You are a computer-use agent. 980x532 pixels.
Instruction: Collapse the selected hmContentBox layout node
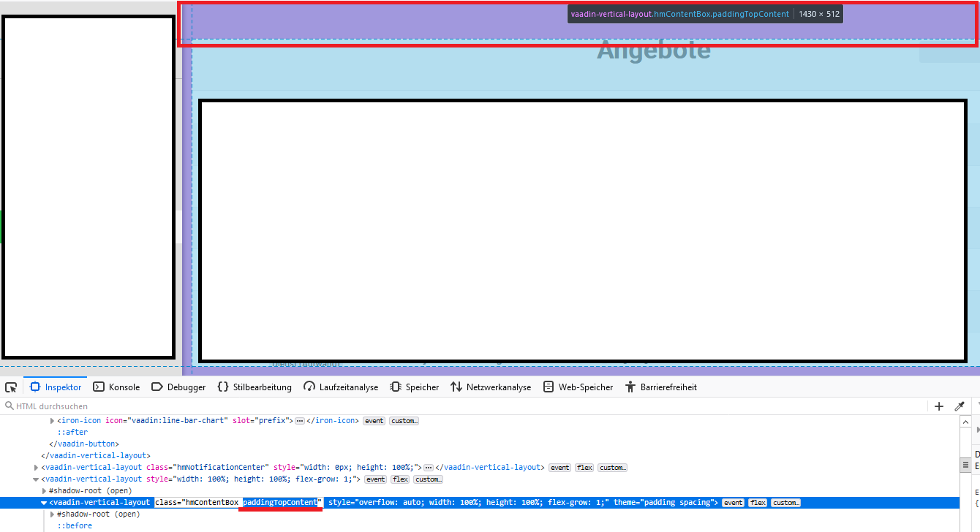click(44, 503)
